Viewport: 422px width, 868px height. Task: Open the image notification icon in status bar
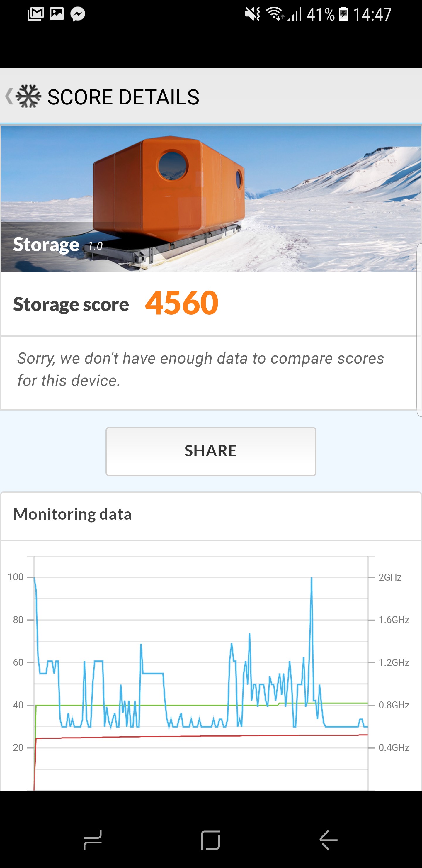click(57, 14)
